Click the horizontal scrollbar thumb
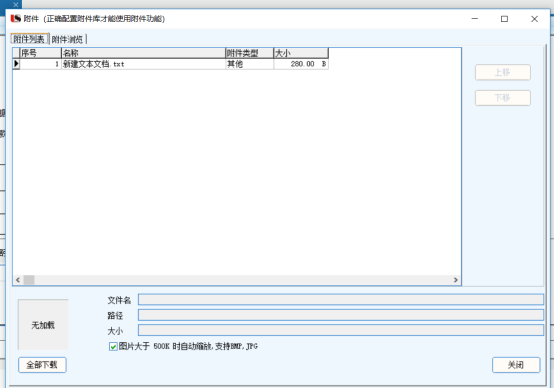Screen dimensions: 554x389 29,280
